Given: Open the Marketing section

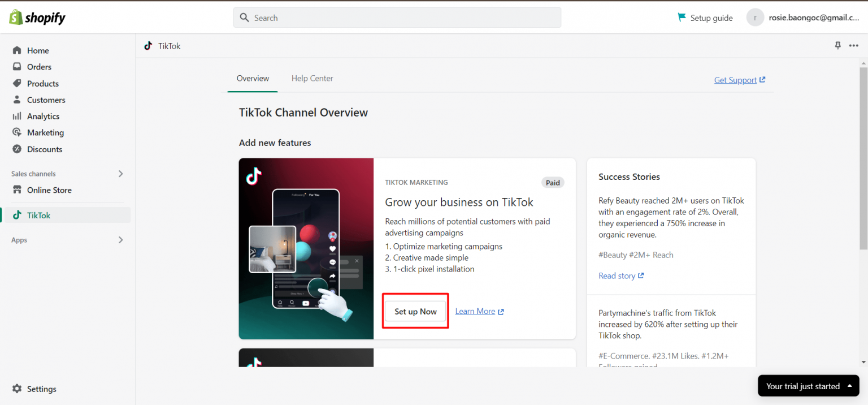Looking at the screenshot, I should 44,132.
